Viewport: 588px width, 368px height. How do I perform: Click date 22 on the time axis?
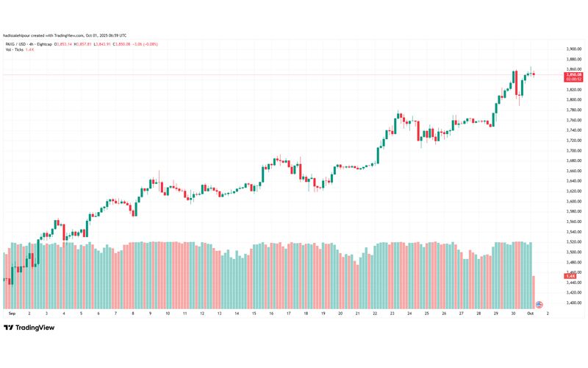point(375,314)
